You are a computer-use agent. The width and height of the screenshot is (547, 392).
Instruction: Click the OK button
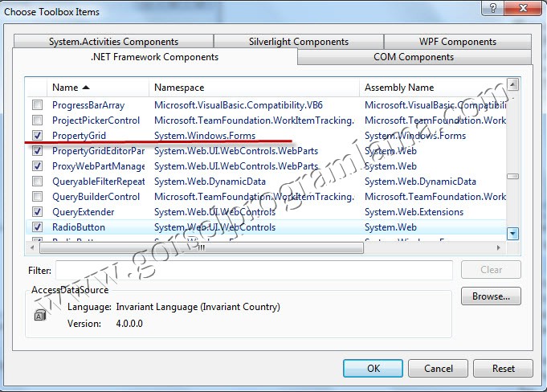tap(373, 368)
